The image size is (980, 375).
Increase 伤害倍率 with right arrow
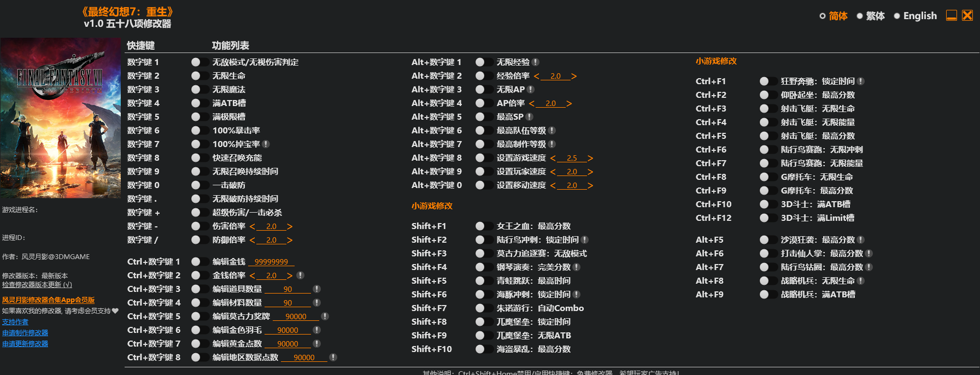pyautogui.click(x=290, y=226)
